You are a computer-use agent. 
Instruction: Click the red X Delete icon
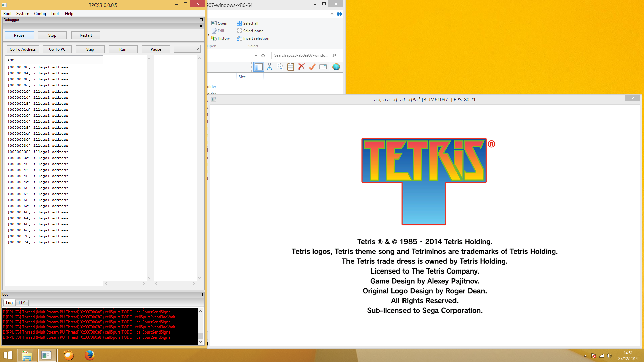click(301, 67)
